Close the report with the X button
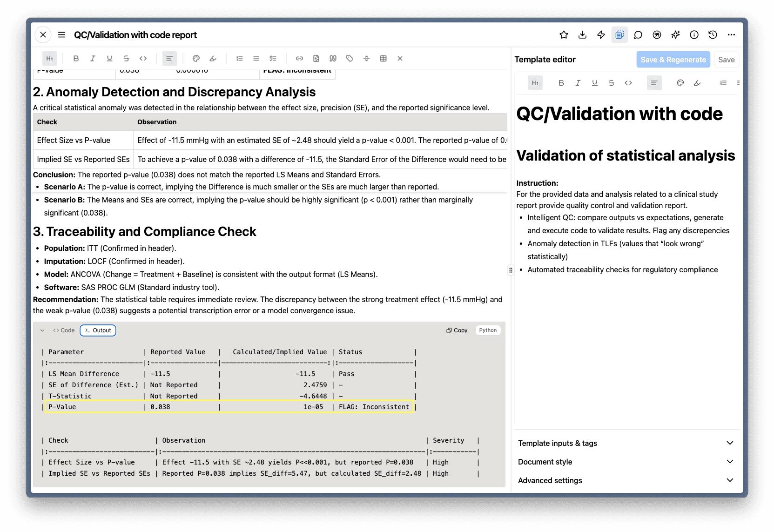Screen dimensions: 774x532 (43, 35)
